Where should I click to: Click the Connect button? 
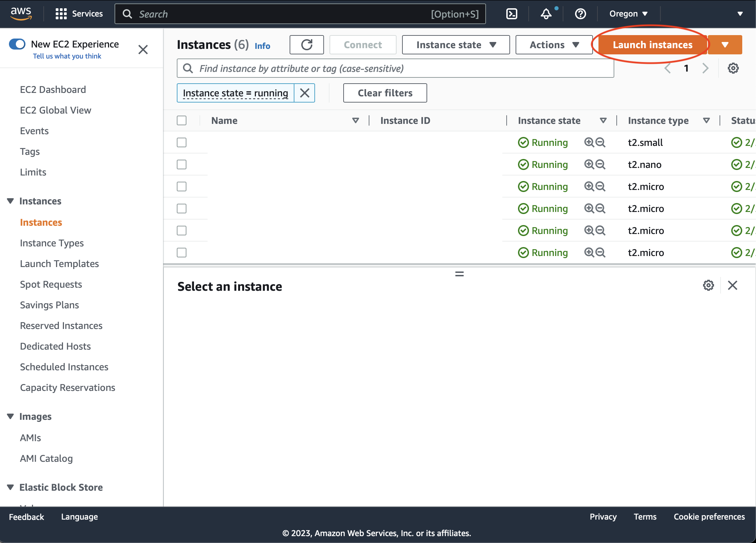(x=363, y=45)
